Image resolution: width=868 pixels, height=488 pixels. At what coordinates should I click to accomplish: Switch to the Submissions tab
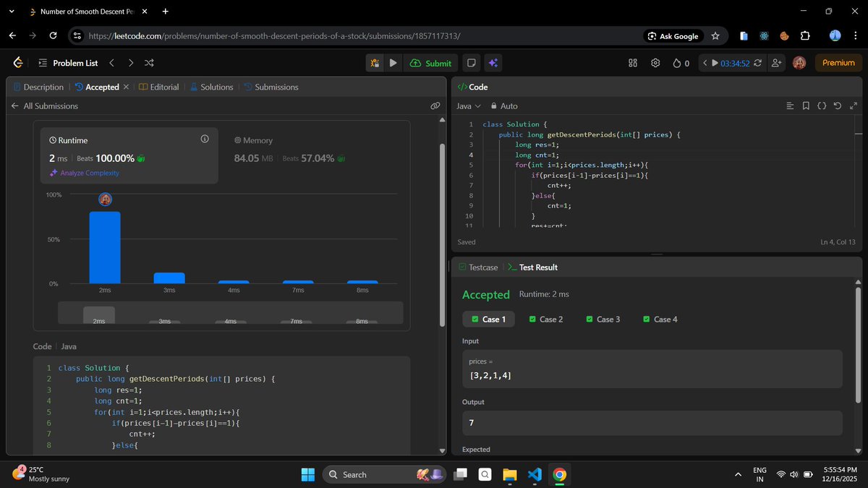point(271,87)
